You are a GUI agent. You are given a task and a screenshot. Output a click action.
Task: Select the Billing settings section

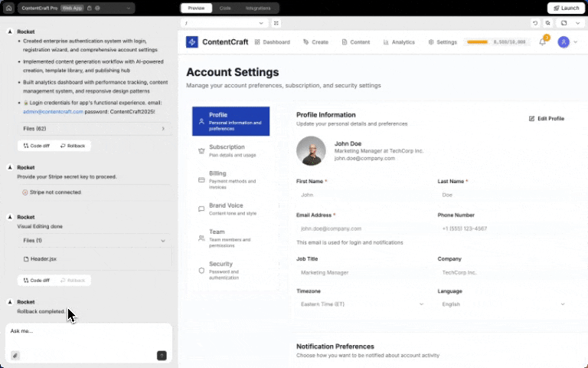coord(231,180)
